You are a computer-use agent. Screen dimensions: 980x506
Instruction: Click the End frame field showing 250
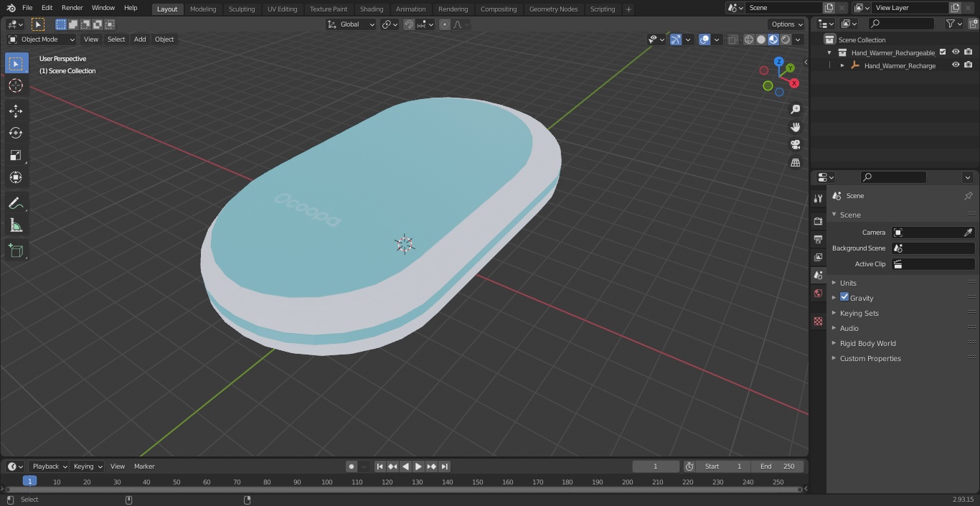(x=778, y=467)
